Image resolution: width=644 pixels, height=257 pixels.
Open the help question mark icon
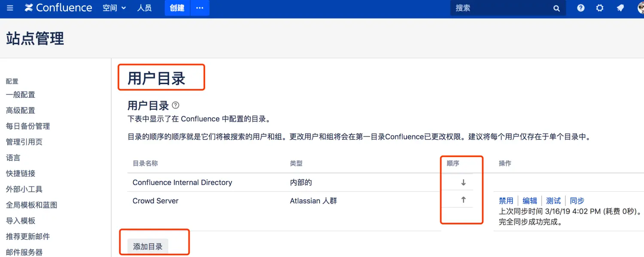(581, 8)
